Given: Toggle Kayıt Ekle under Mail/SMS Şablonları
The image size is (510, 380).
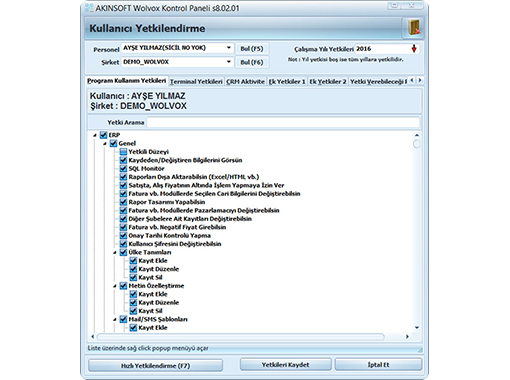Looking at the screenshot, I should tap(133, 327).
